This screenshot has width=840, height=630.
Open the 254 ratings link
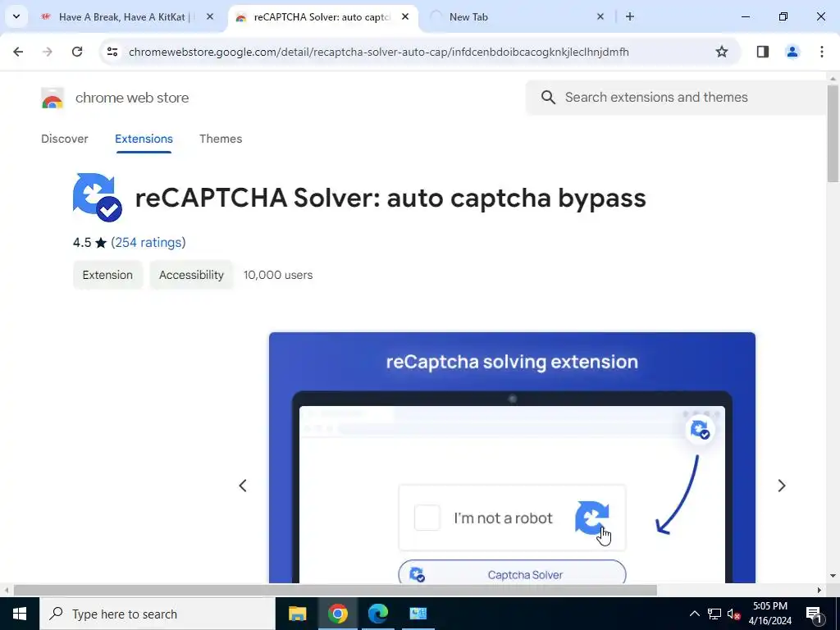[x=148, y=243]
